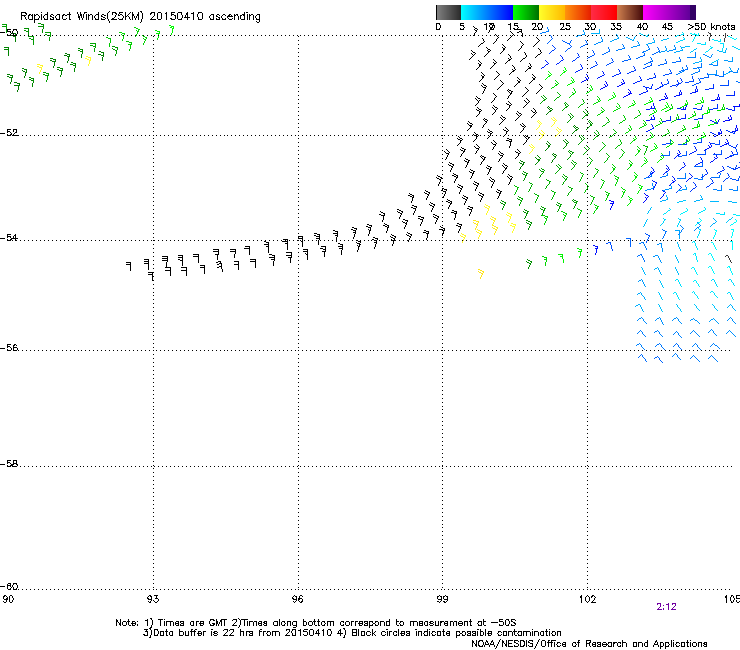Screen dimensions: 740x650
Task: Click the yellow 20-25 knots legend swatch
Action: tap(552, 12)
